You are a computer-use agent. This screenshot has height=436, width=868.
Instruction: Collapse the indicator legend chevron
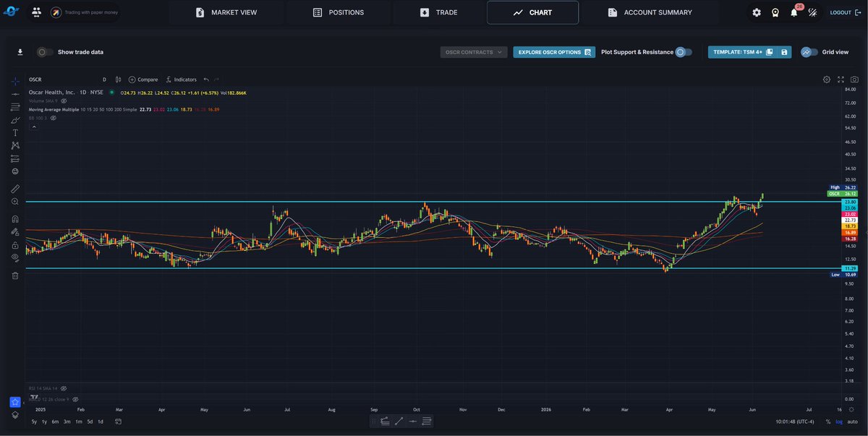[x=33, y=127]
